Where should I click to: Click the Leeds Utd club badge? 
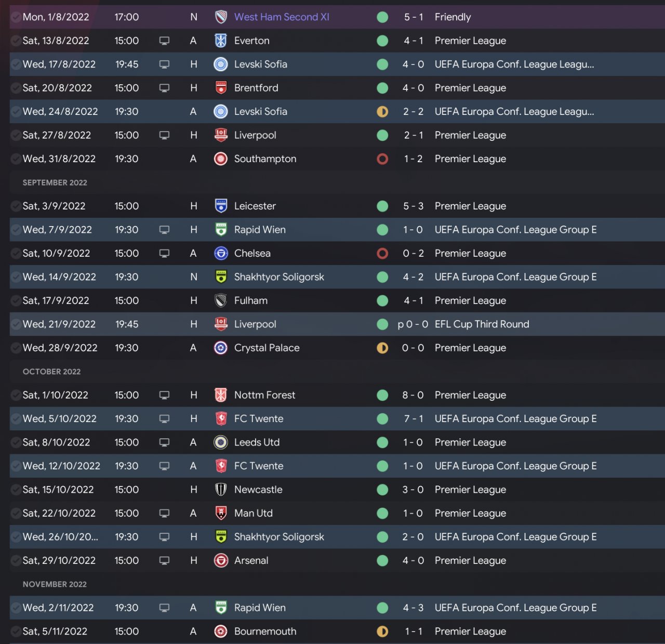[x=221, y=442]
